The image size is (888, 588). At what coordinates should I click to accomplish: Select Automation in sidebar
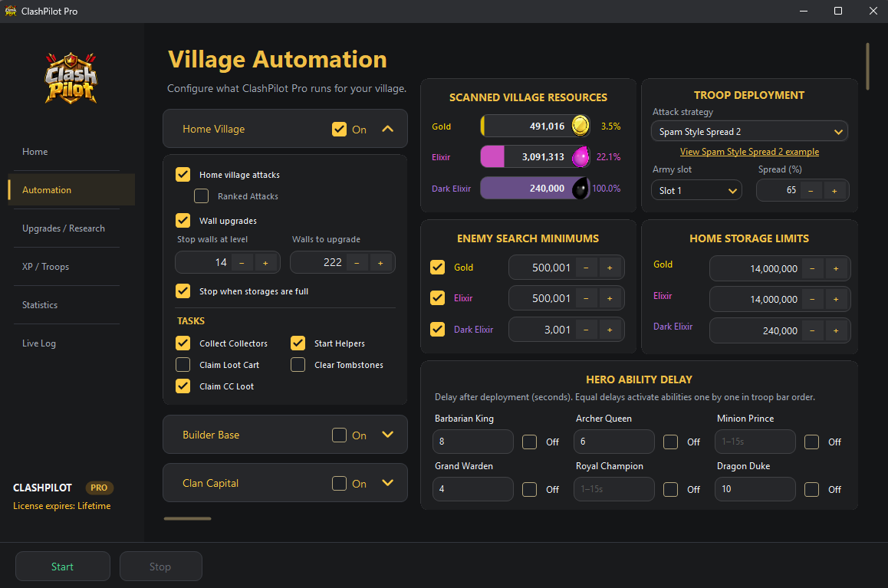(71, 189)
